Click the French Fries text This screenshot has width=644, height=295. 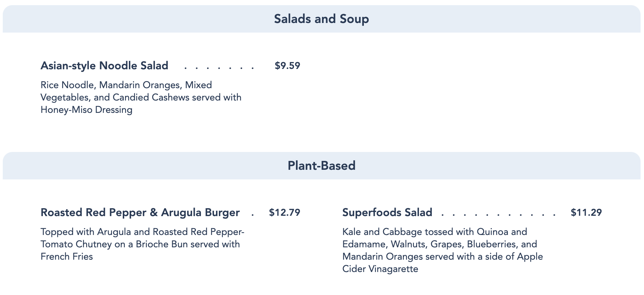coord(67,257)
